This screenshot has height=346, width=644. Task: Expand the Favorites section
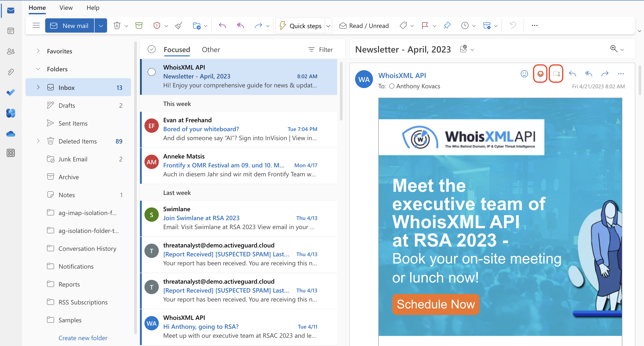click(38, 51)
